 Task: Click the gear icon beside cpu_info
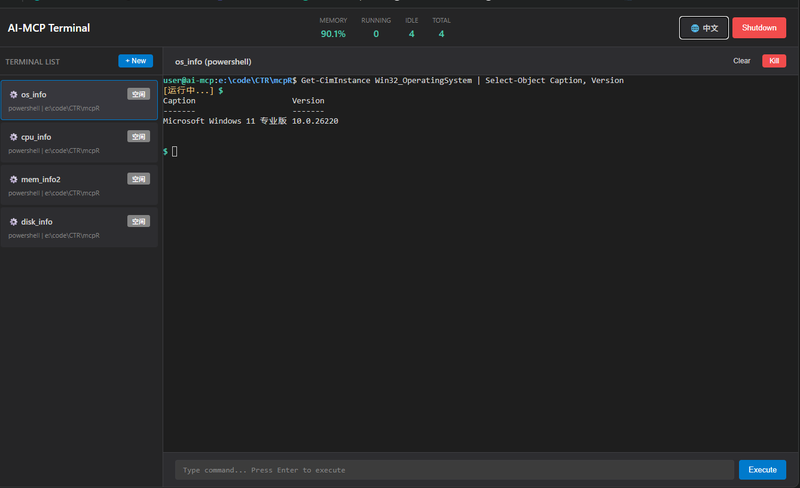tap(14, 137)
